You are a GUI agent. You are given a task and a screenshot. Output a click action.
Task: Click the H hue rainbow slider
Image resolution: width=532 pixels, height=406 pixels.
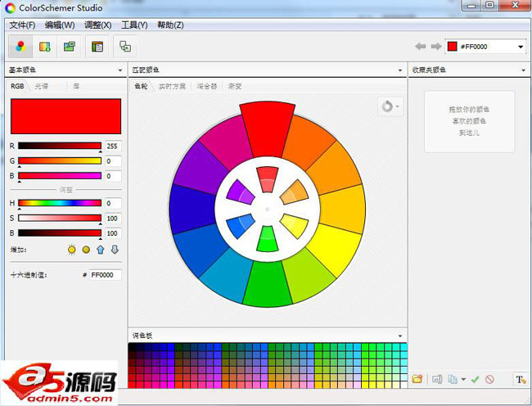60,203
